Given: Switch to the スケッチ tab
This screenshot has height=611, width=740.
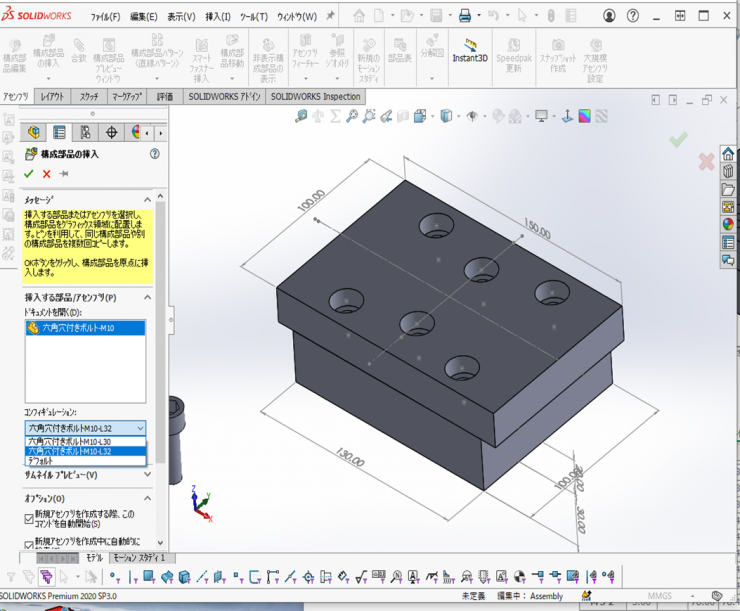Looking at the screenshot, I should (x=89, y=97).
